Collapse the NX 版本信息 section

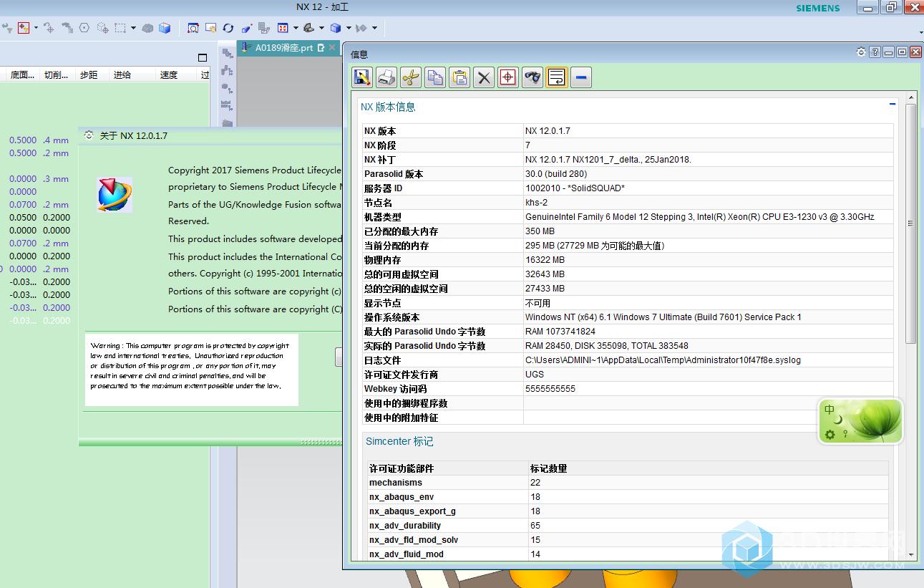tap(893, 104)
